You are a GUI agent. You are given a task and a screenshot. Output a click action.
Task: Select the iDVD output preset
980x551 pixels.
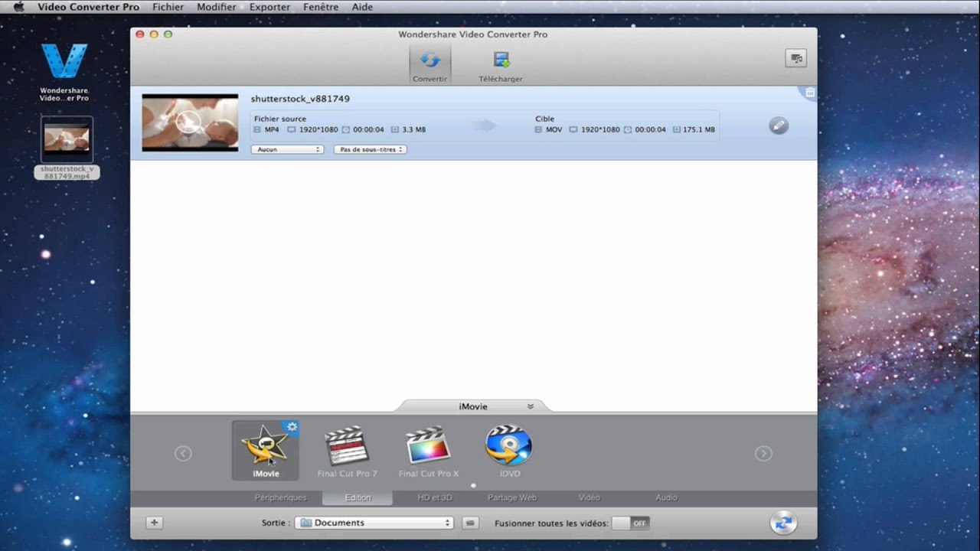coord(510,452)
